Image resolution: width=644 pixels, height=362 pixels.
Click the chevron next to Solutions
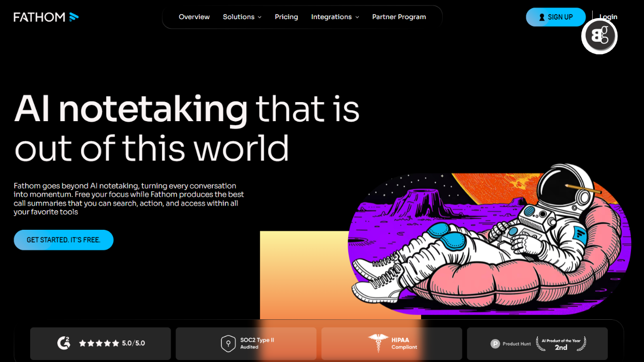point(260,17)
